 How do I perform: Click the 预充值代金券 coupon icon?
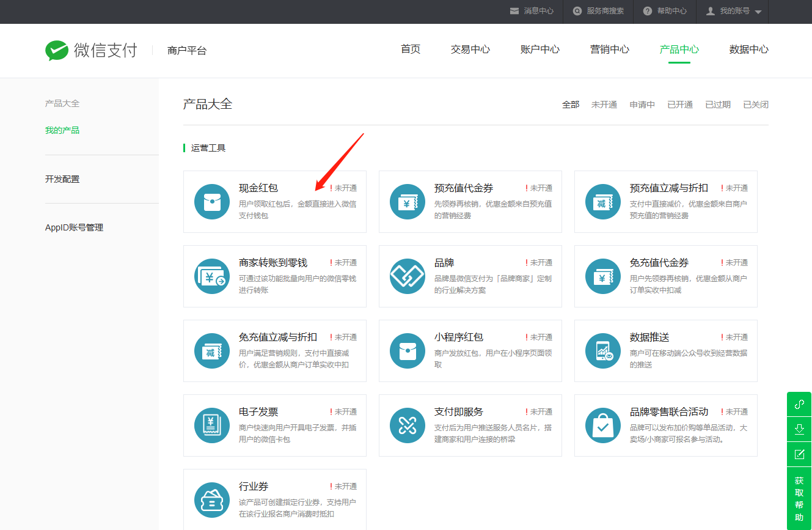click(408, 202)
